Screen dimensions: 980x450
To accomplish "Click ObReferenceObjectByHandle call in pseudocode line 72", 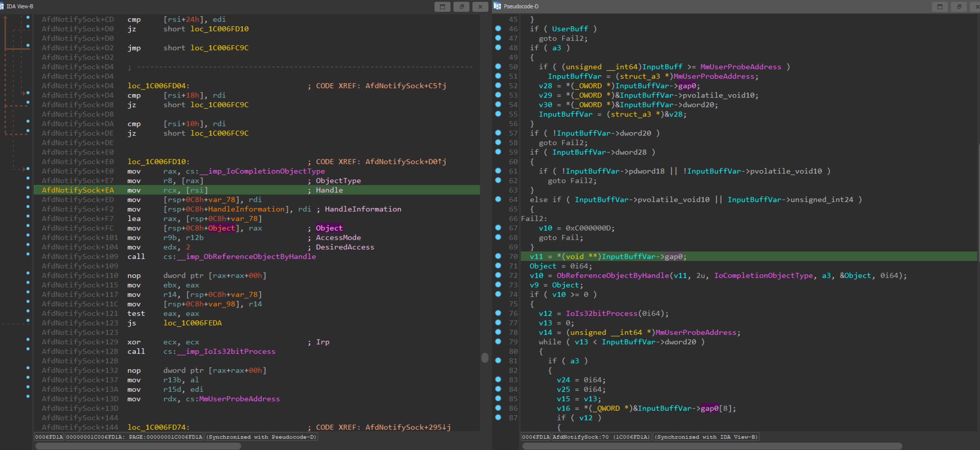I will point(612,275).
